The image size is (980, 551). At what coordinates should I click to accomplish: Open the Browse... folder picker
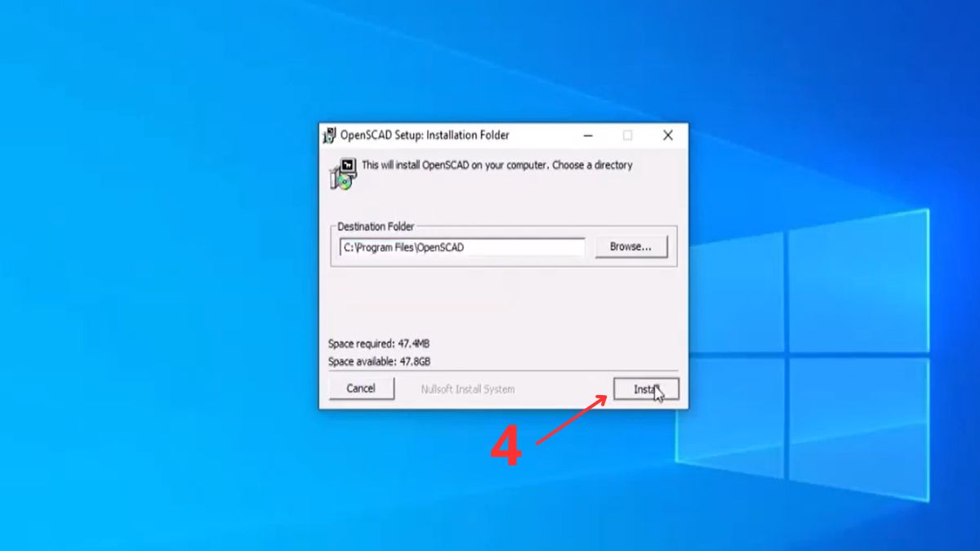tap(630, 247)
